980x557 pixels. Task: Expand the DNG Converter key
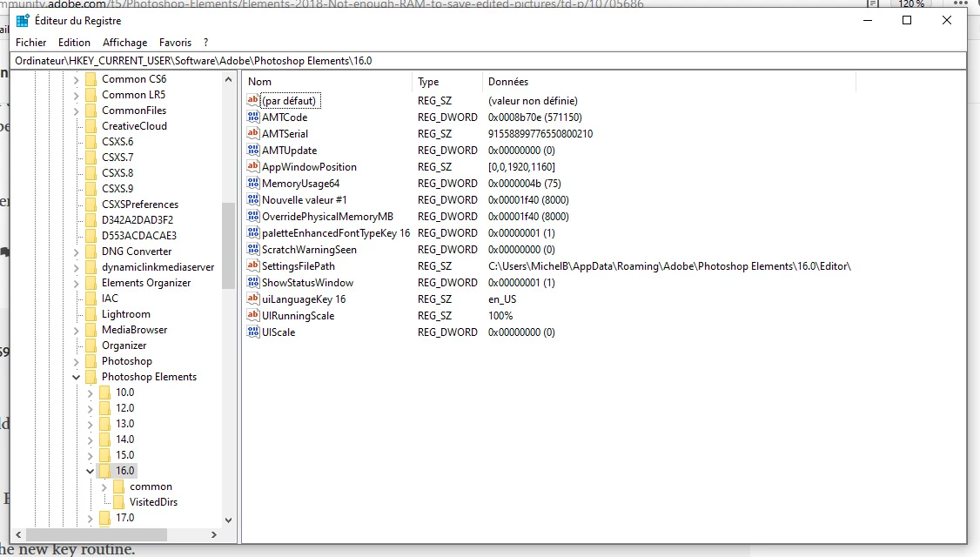coord(77,252)
